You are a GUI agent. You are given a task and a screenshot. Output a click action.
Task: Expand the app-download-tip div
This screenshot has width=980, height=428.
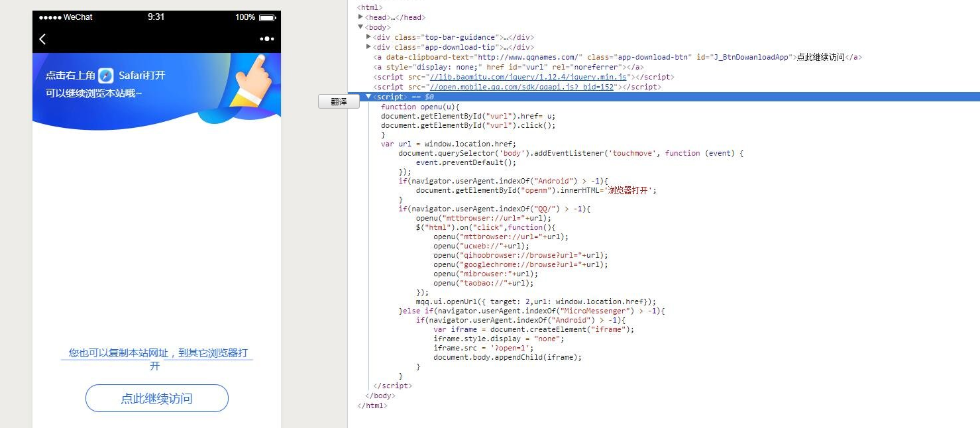tap(369, 47)
